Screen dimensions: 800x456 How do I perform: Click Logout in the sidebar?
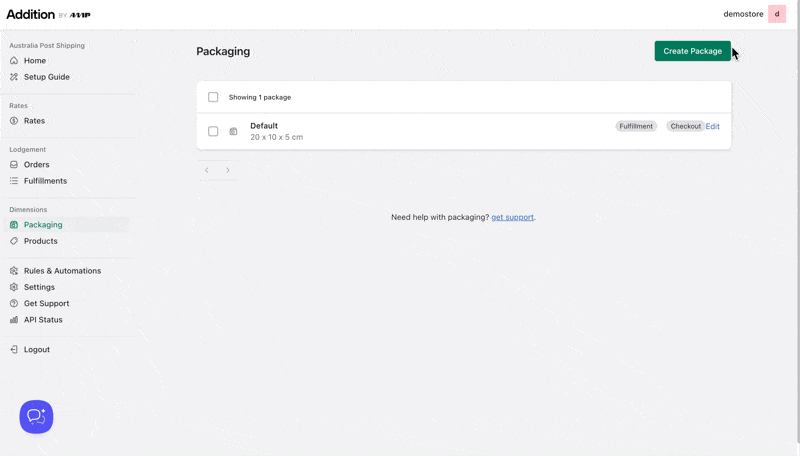(37, 349)
